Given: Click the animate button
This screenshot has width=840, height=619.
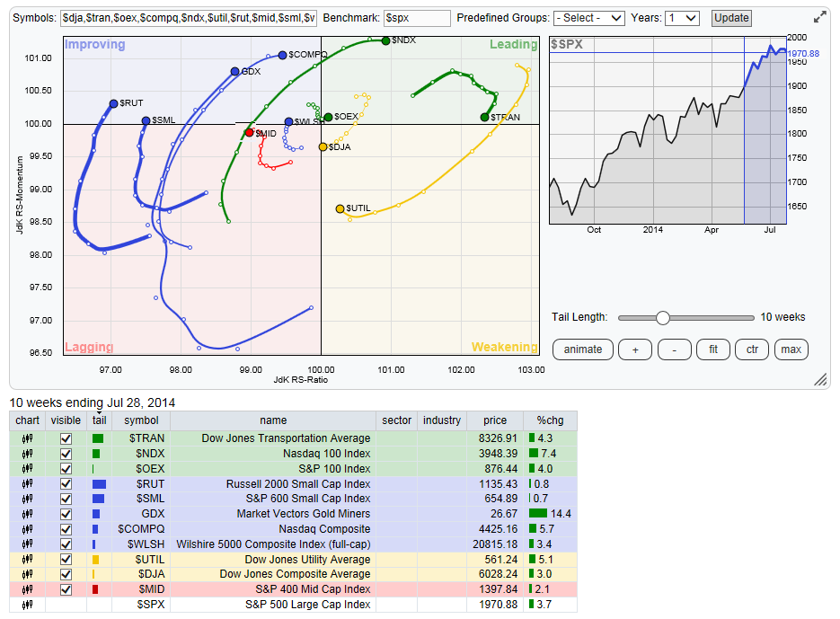Looking at the screenshot, I should point(583,349).
